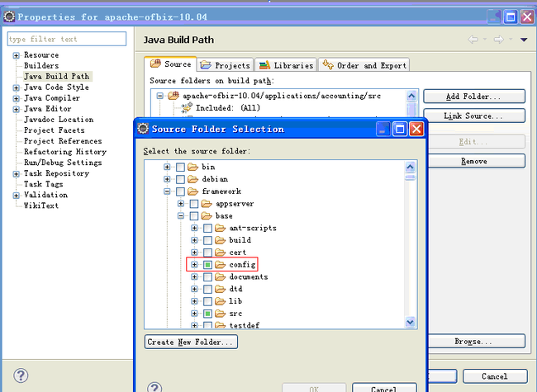This screenshot has height=392, width=537.
Task: Click the base folder icon
Action: (207, 216)
